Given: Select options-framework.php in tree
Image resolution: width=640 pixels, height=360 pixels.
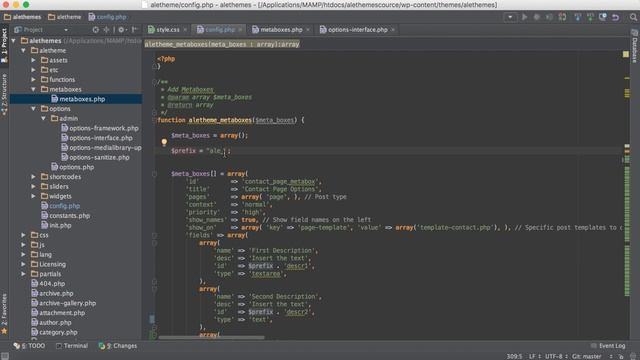Looking at the screenshot, I should click(104, 128).
